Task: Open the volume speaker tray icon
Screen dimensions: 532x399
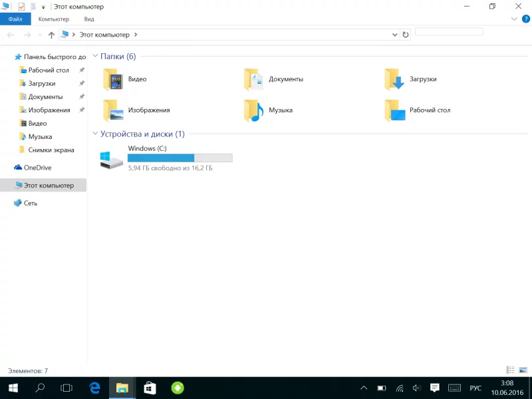Action: 417,388
